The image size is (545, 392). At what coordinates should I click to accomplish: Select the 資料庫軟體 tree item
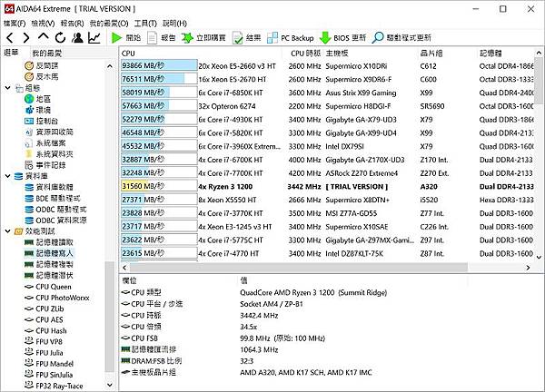point(49,187)
